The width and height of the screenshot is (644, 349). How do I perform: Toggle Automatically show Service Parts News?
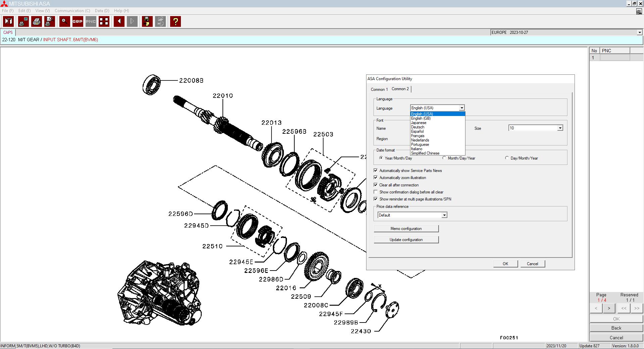pos(376,170)
